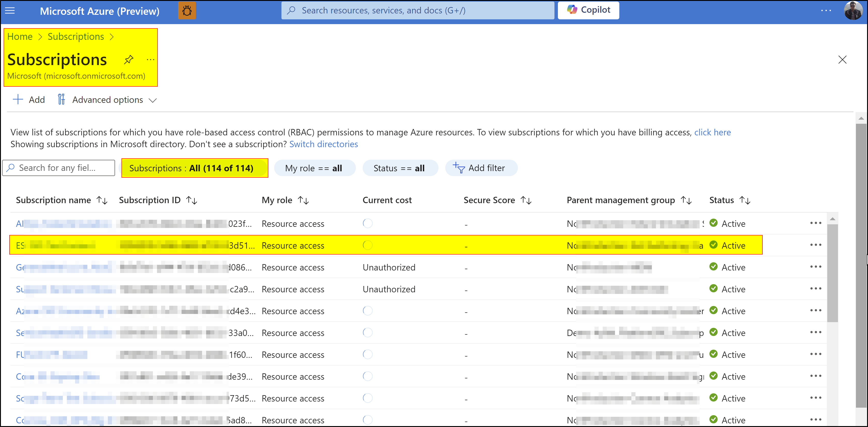This screenshot has width=868, height=427.
Task: Open row menu for subscription ending 3d51
Action: (x=815, y=245)
